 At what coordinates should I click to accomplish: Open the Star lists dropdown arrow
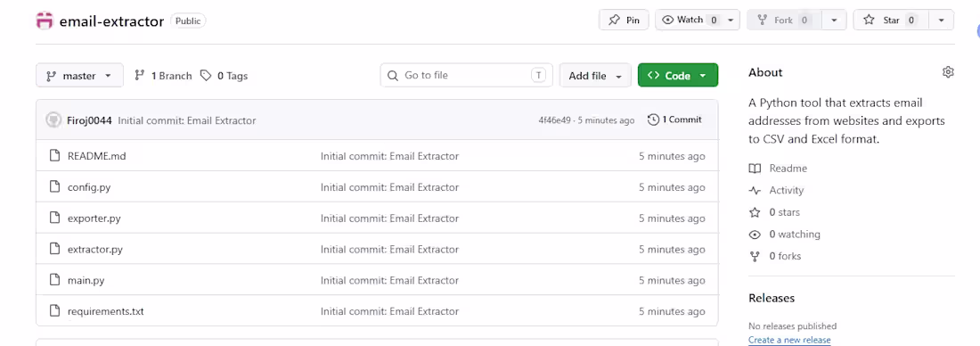click(x=942, y=20)
